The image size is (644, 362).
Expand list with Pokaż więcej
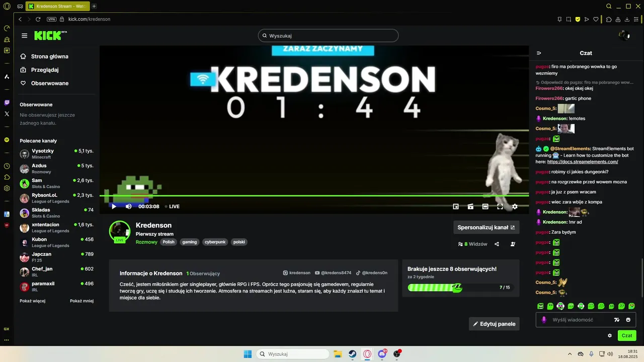click(x=33, y=301)
